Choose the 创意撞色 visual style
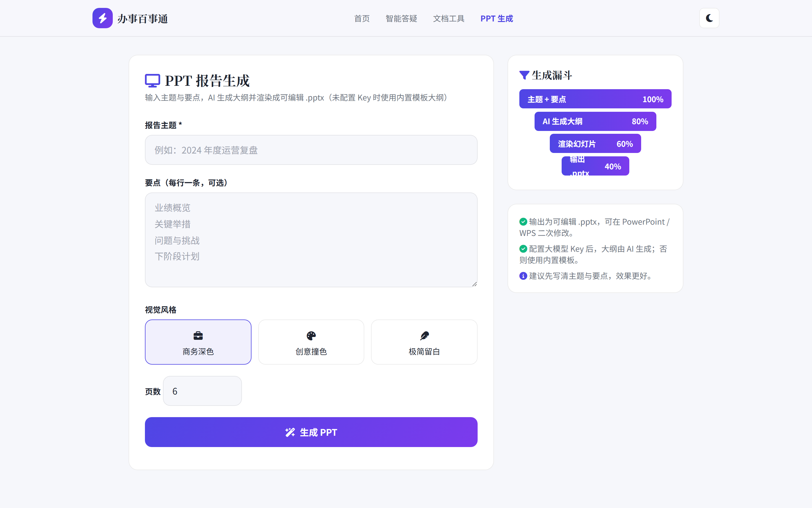The image size is (812, 508). [x=311, y=342]
